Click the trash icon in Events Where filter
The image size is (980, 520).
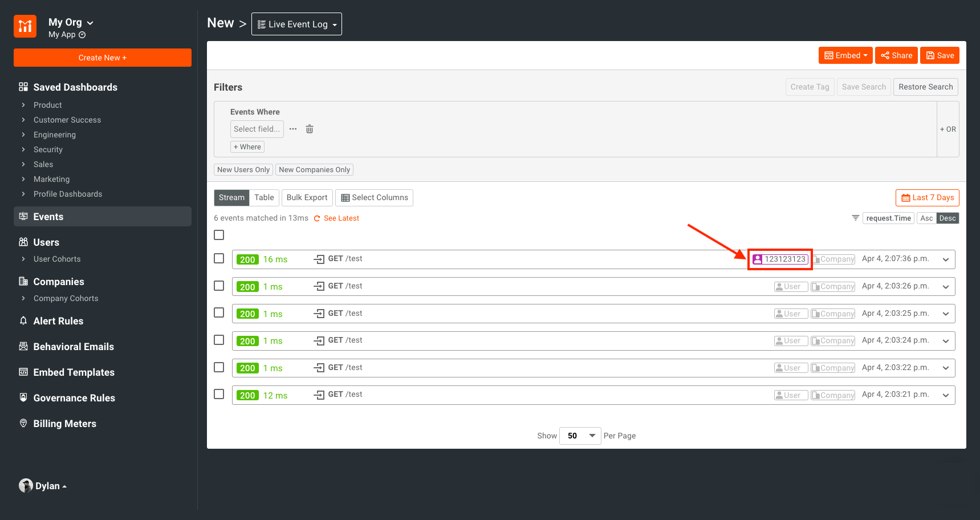point(310,129)
